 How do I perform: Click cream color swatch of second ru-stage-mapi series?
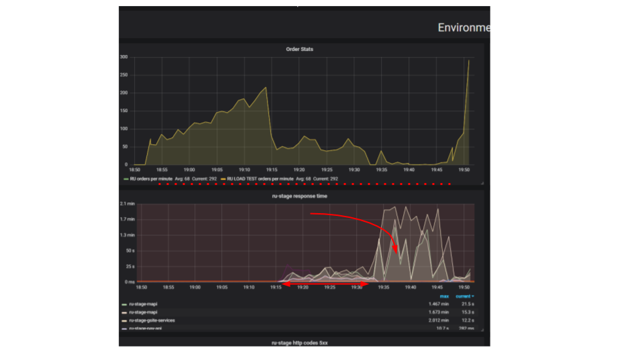(x=124, y=313)
